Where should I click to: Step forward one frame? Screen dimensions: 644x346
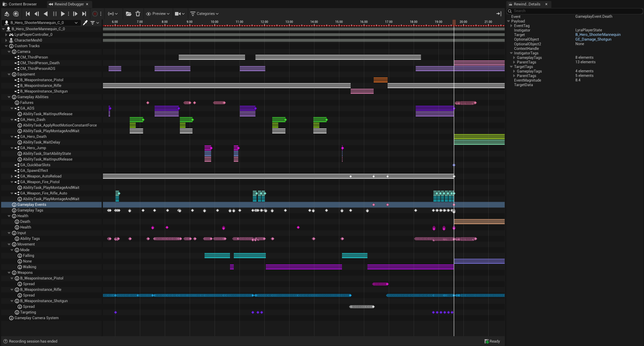click(75, 13)
